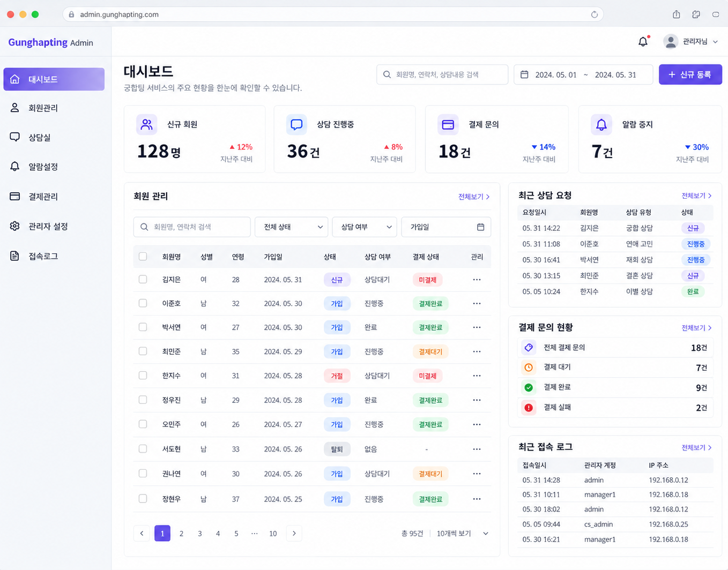Open the notification bell in header
Screen dimensions: 728x570
[x=643, y=41]
